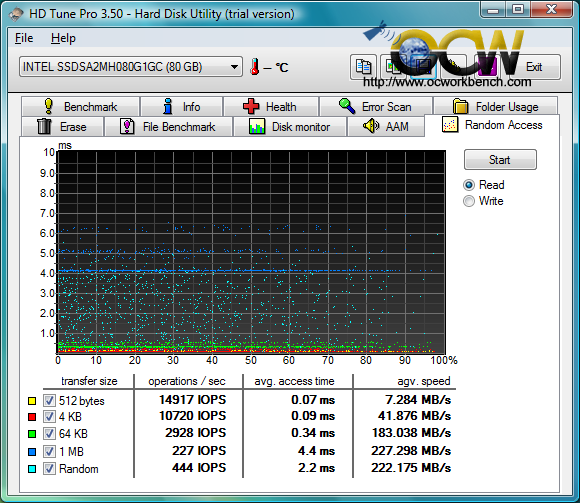This screenshot has height=503, width=580.
Task: Close the HD Tune Pro window
Action: click(x=551, y=9)
